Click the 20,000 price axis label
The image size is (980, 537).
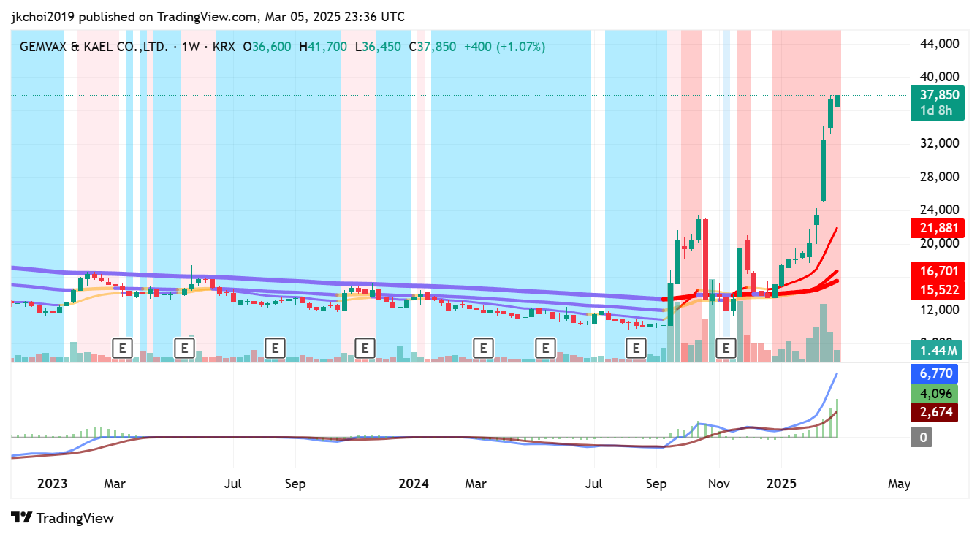pos(939,243)
